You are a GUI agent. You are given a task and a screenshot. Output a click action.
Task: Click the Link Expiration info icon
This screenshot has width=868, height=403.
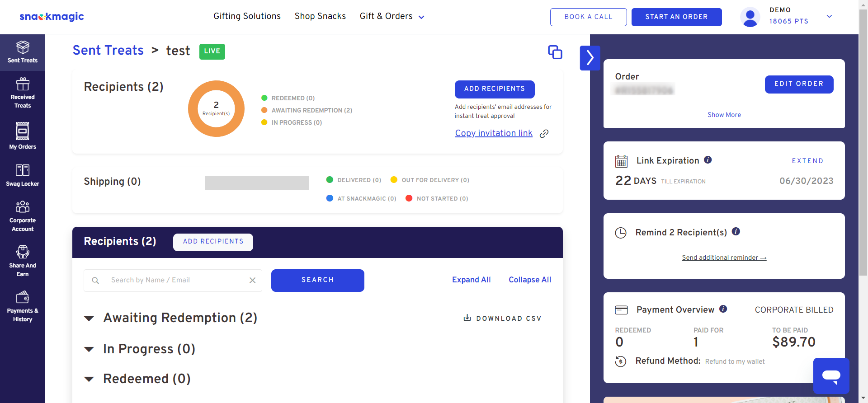(708, 159)
